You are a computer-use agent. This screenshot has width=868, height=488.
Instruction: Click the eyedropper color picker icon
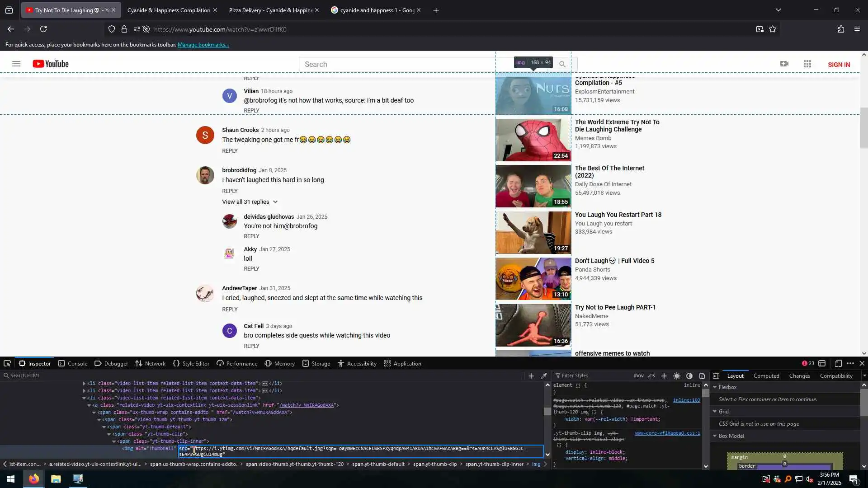tap(544, 375)
